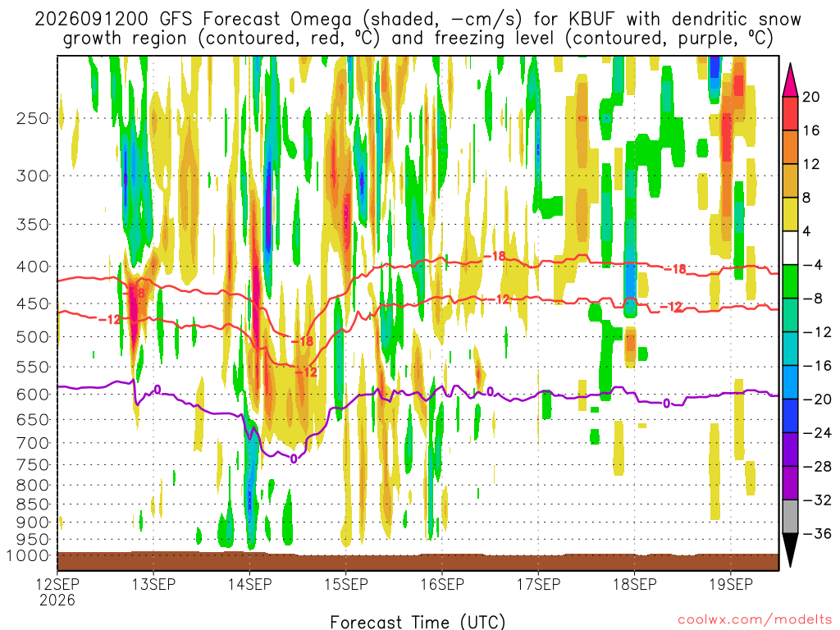Click the Forecast Time (UTC) axis title

(x=418, y=622)
